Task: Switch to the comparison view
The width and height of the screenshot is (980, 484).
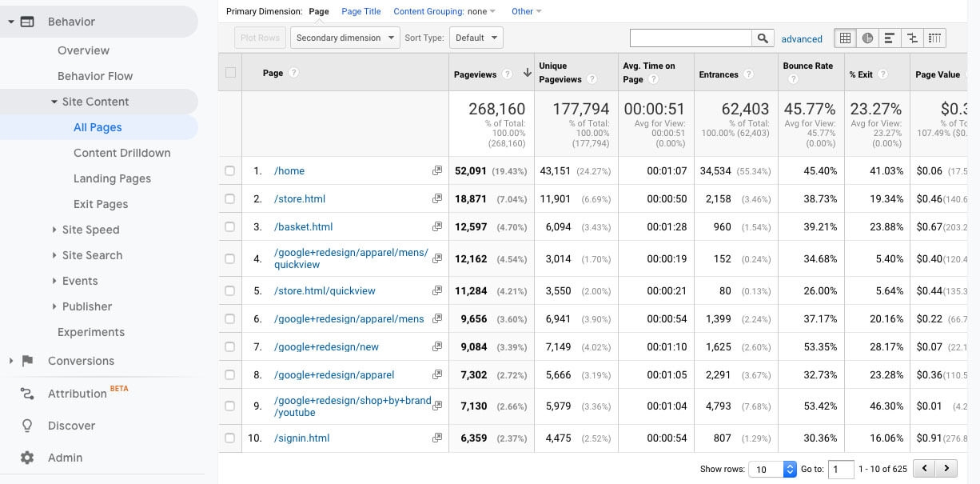Action: click(912, 38)
